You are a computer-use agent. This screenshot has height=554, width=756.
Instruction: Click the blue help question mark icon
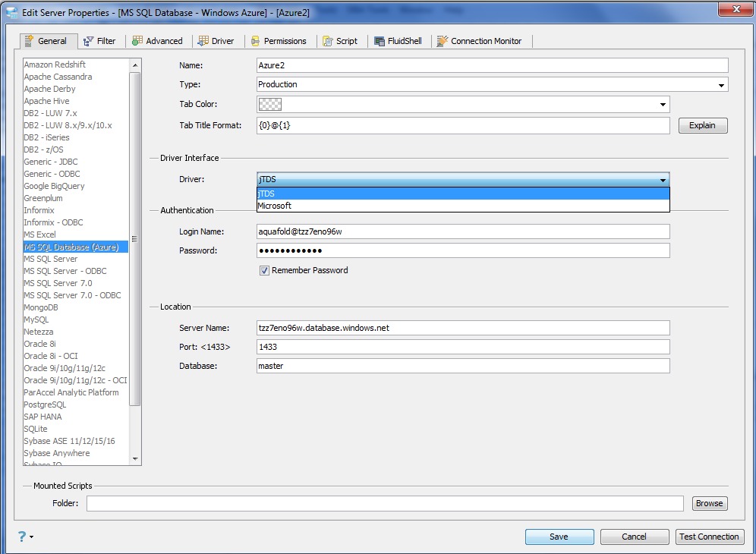pyautogui.click(x=22, y=536)
